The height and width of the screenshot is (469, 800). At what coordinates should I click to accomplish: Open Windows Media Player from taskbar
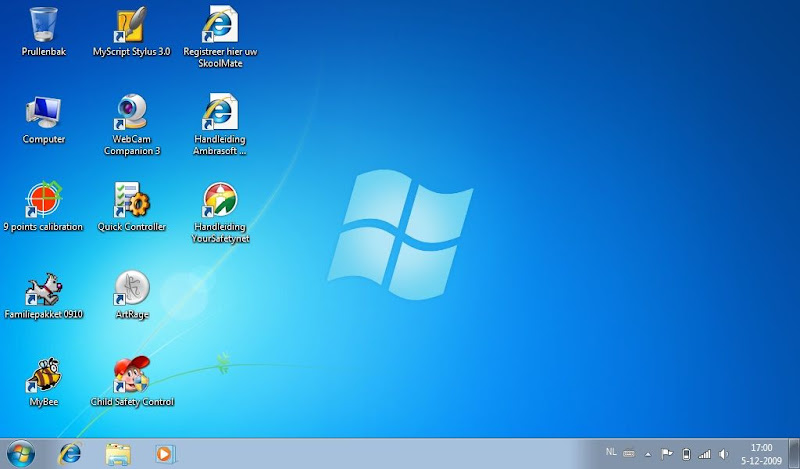pyautogui.click(x=165, y=454)
